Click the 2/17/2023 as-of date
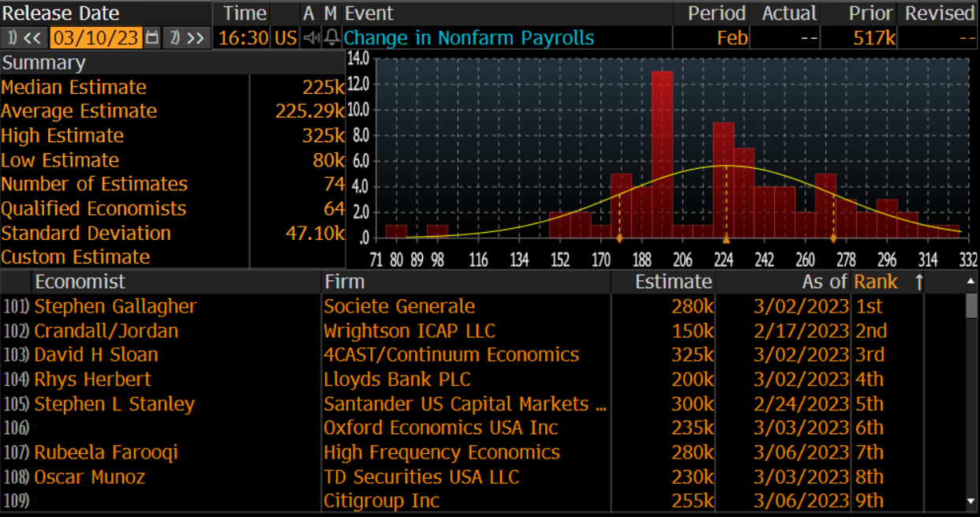The image size is (980, 517). pyautogui.click(x=802, y=331)
